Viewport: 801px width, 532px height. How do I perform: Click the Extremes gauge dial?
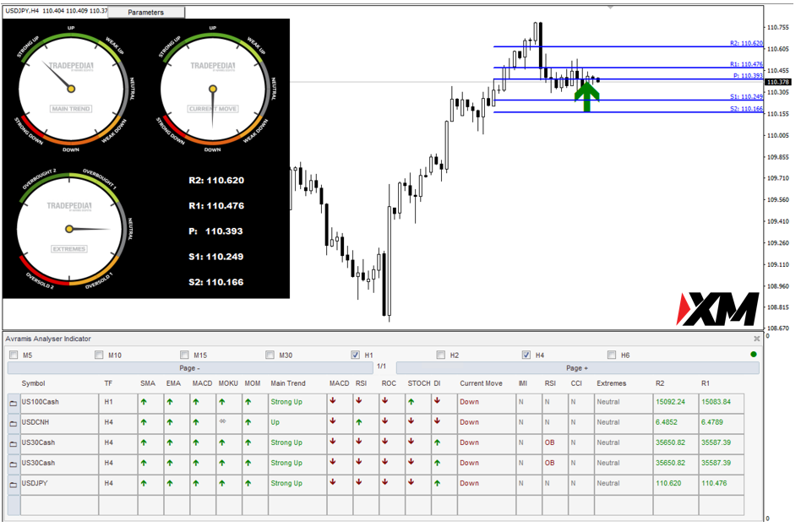click(69, 229)
